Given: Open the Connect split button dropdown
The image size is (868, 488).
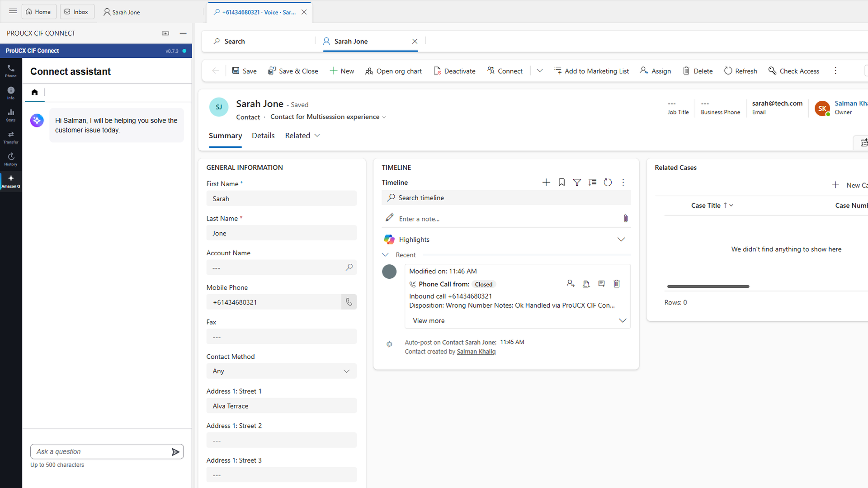Looking at the screenshot, I should click(x=540, y=70).
